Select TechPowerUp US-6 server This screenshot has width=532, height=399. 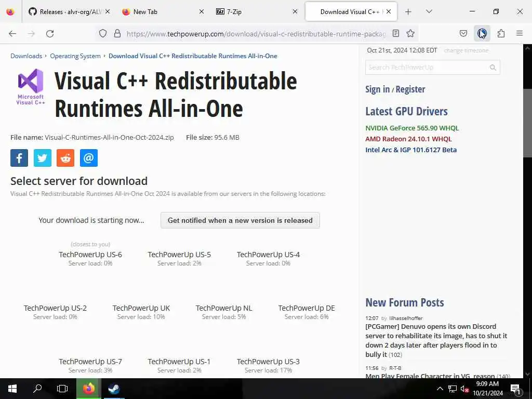pyautogui.click(x=90, y=258)
